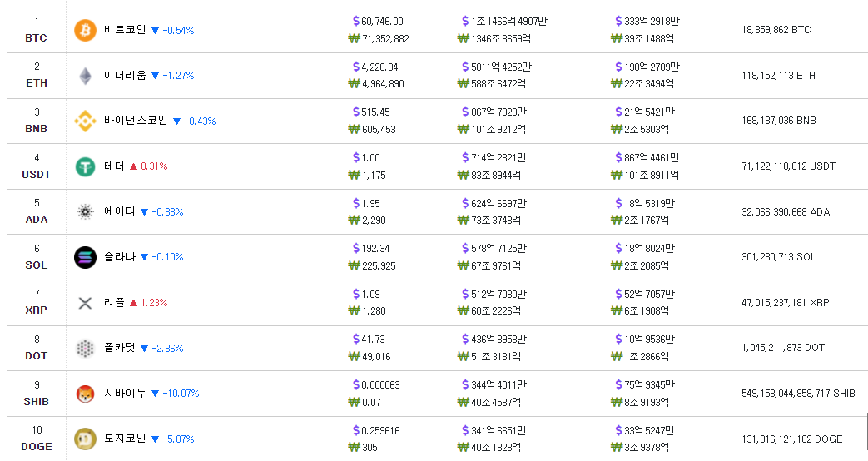This screenshot has width=868, height=461.
Task: Click Bitcoin market cap $1조 1466억 4907만
Action: pyautogui.click(x=504, y=22)
